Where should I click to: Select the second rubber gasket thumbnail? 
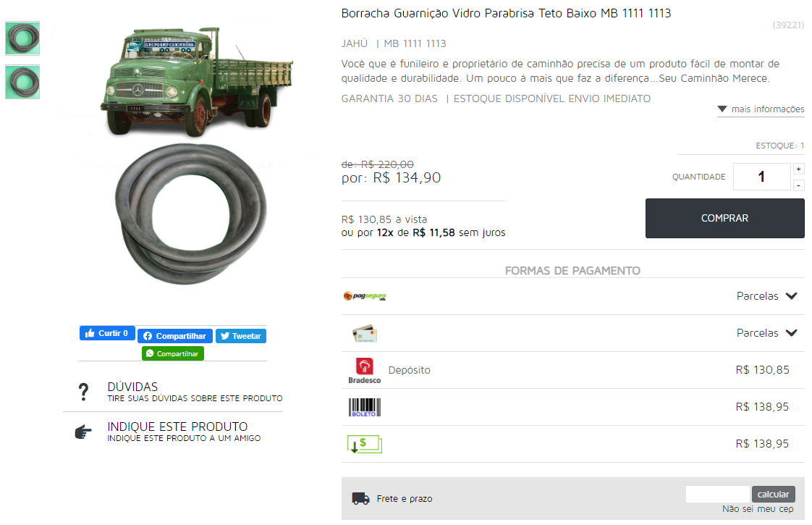pos(22,82)
